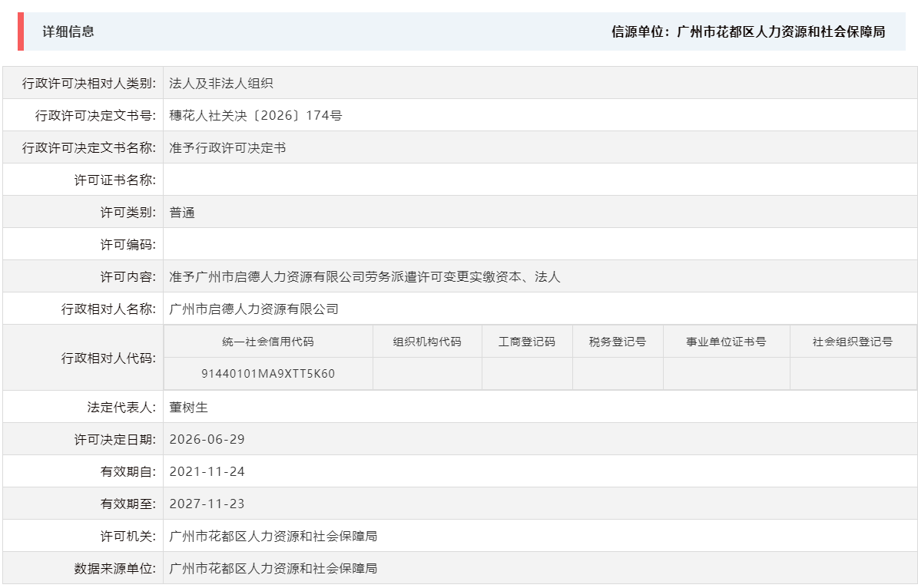Screen dimensions: 918x588
Task: Click the 有效期自 label
Action: click(128, 471)
